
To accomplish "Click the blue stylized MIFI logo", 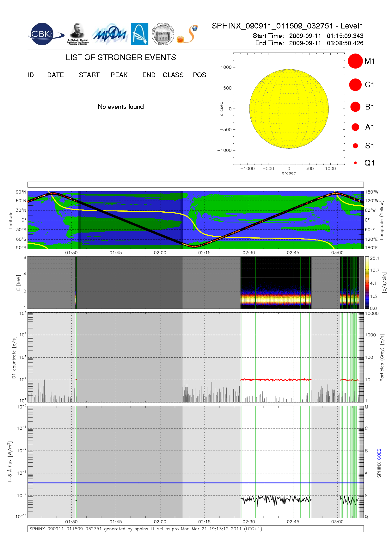I will [110, 34].
